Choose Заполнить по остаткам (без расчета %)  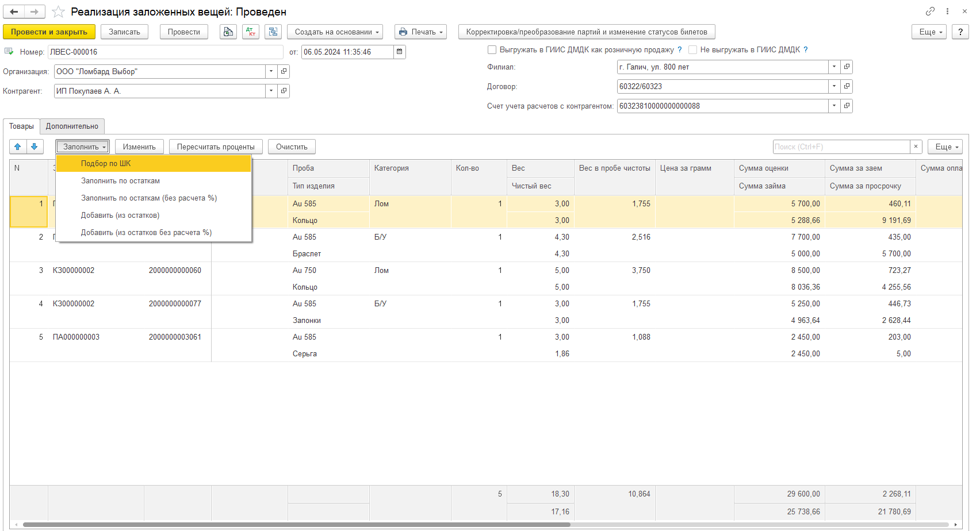pyautogui.click(x=154, y=198)
